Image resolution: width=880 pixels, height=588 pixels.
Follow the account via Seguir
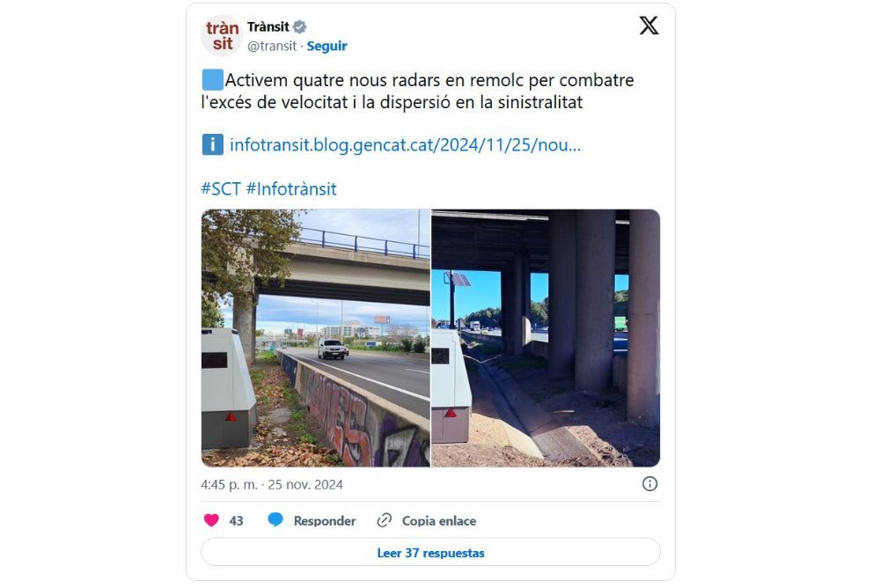click(x=326, y=46)
